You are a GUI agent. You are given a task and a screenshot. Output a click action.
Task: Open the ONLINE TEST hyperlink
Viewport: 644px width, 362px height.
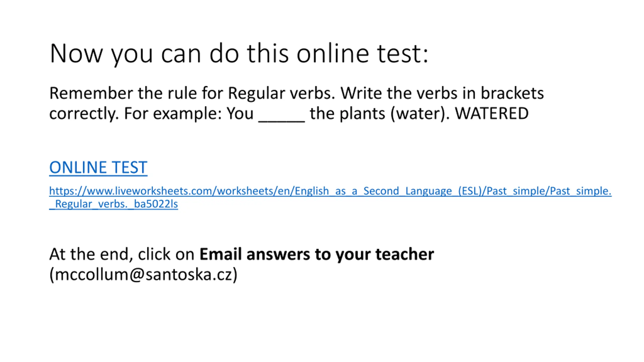click(98, 167)
